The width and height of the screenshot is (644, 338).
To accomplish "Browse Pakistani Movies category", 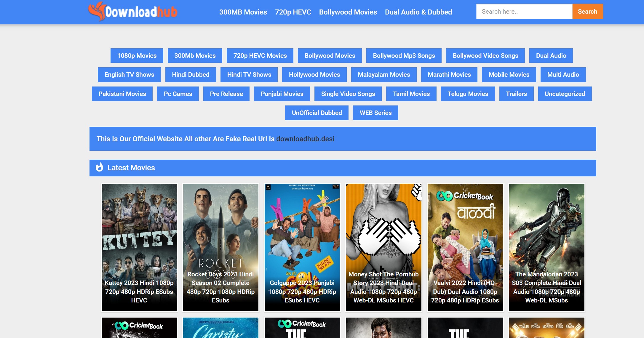I will click(122, 94).
